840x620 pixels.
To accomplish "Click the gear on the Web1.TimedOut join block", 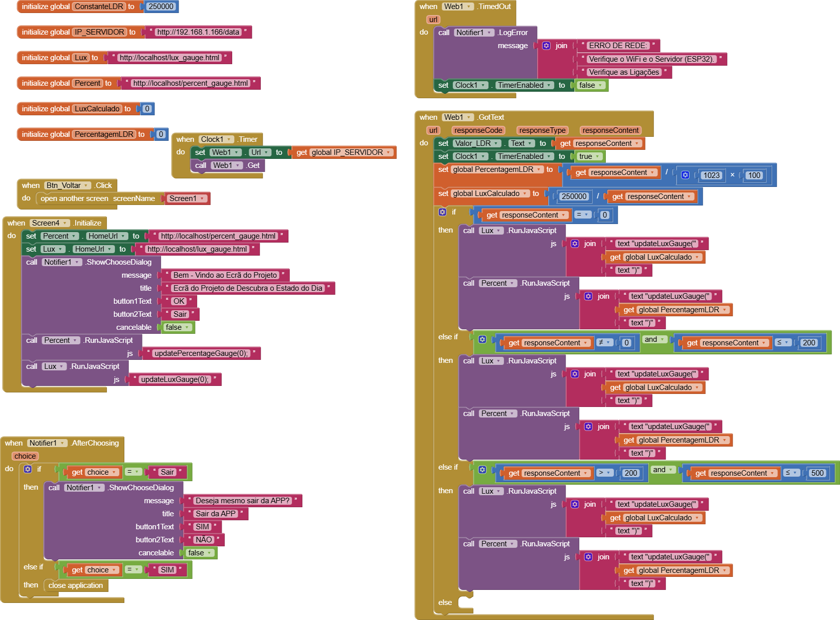I will 546,46.
